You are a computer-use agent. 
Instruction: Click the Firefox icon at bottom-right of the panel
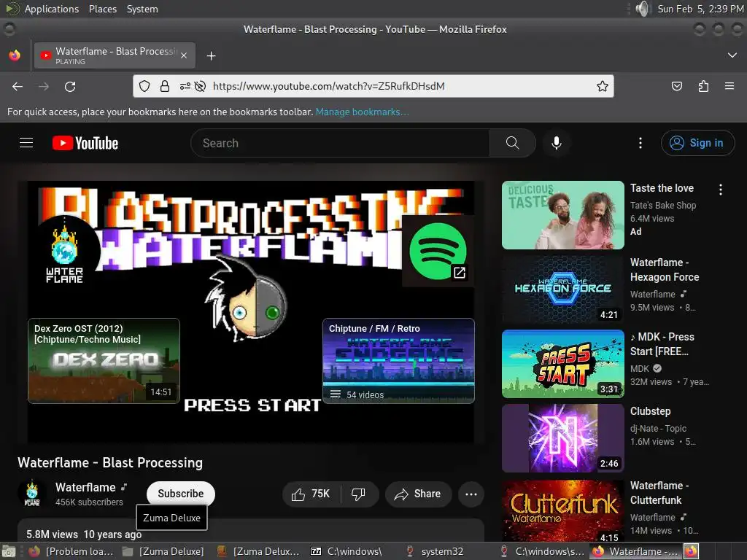[x=691, y=551]
